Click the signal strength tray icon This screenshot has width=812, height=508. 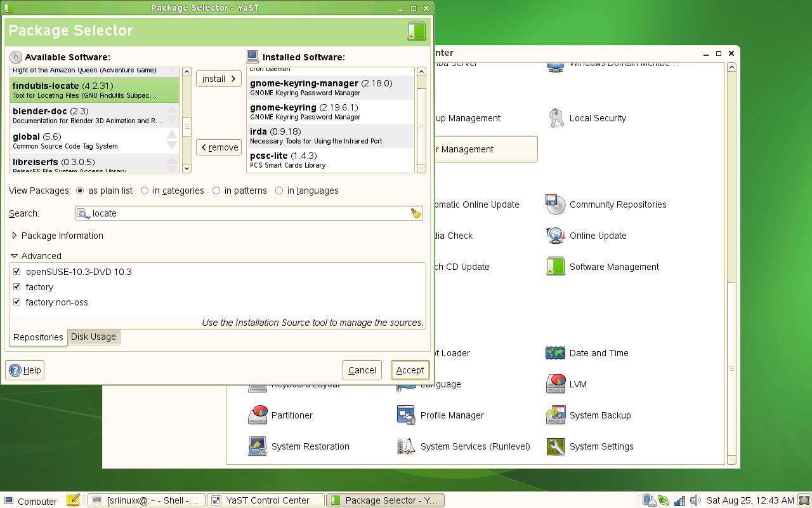pyautogui.click(x=679, y=500)
